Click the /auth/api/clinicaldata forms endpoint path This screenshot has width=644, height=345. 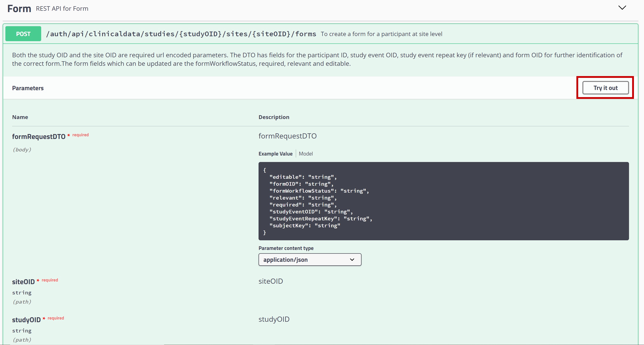(x=181, y=34)
